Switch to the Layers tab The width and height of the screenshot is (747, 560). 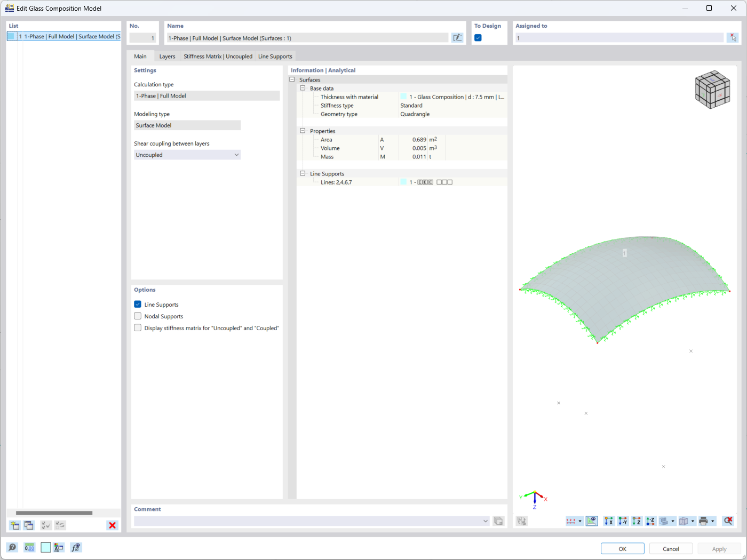click(167, 56)
